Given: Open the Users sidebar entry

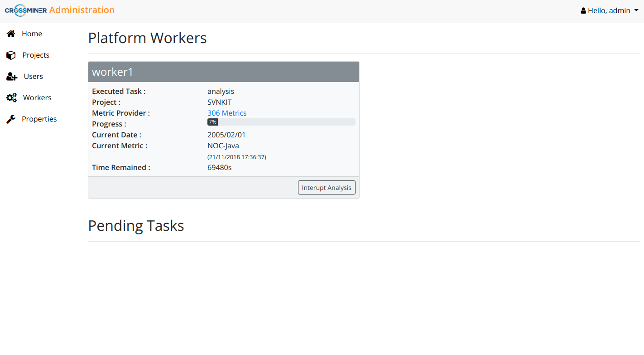Looking at the screenshot, I should (x=34, y=76).
